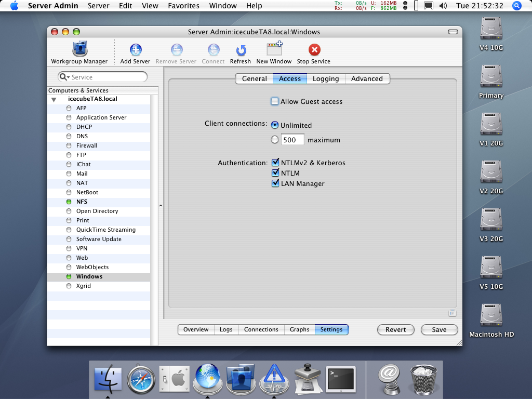Select the V4 10G desktop volume
This screenshot has height=399, width=532.
tap(491, 29)
